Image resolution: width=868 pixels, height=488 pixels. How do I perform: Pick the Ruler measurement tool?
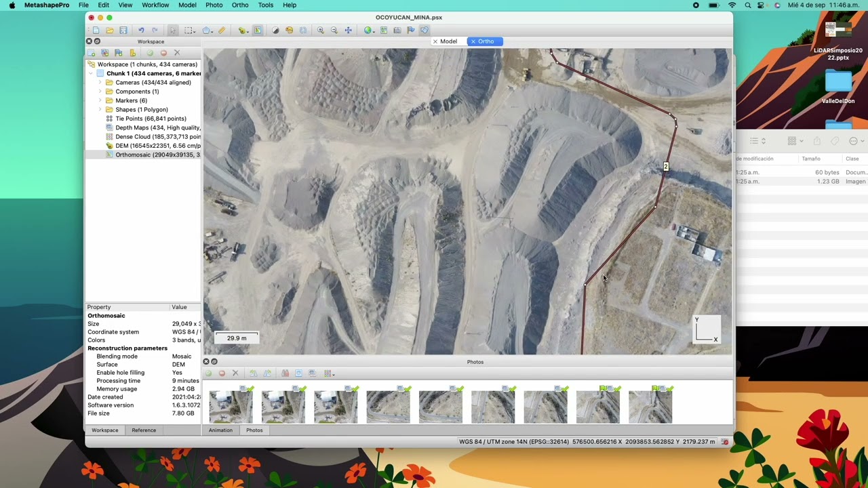pyautogui.click(x=222, y=30)
